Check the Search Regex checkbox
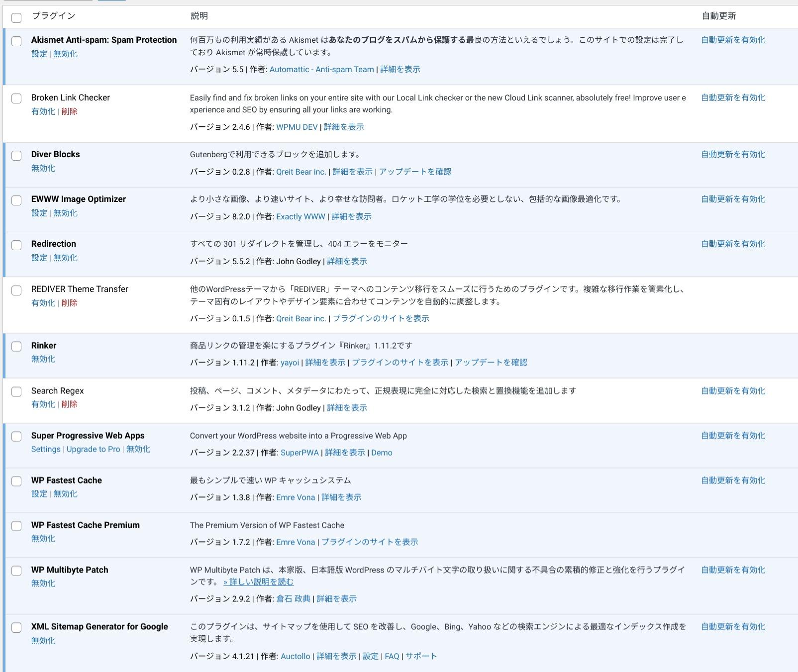 point(16,392)
